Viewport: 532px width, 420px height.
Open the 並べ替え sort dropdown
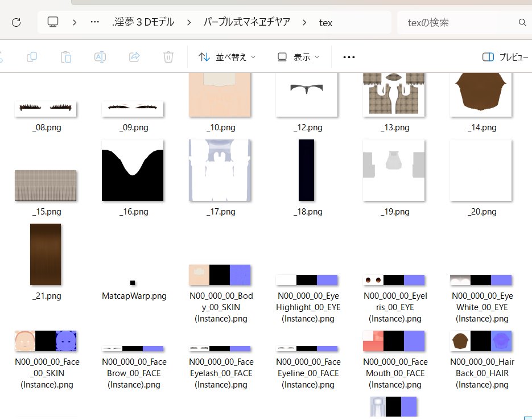(226, 57)
